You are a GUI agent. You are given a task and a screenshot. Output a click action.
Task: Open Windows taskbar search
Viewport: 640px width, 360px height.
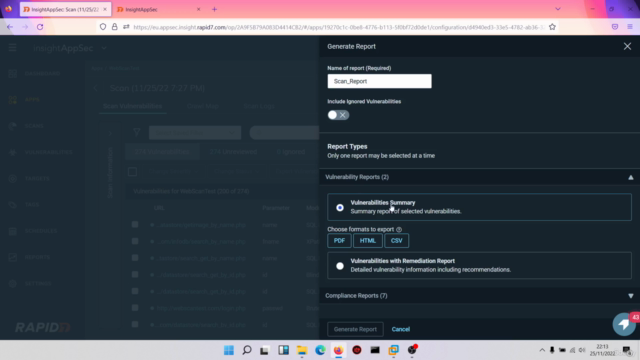click(247, 350)
